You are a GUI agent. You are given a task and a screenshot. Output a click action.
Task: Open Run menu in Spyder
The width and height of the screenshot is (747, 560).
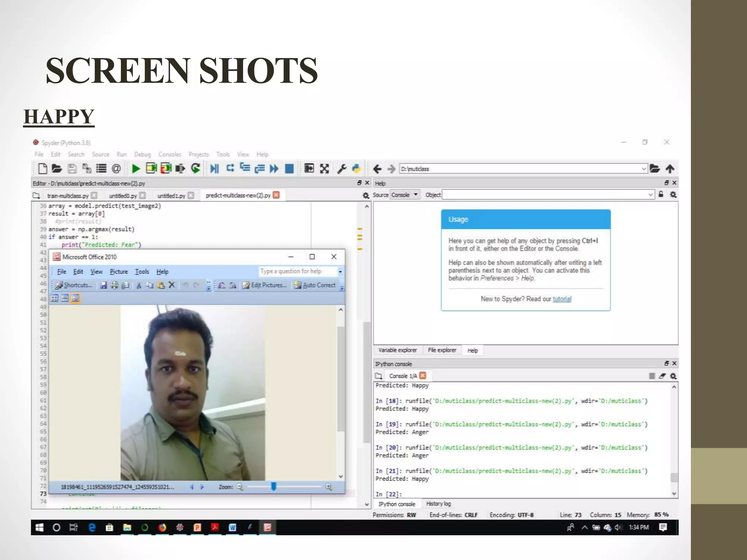[x=121, y=154]
